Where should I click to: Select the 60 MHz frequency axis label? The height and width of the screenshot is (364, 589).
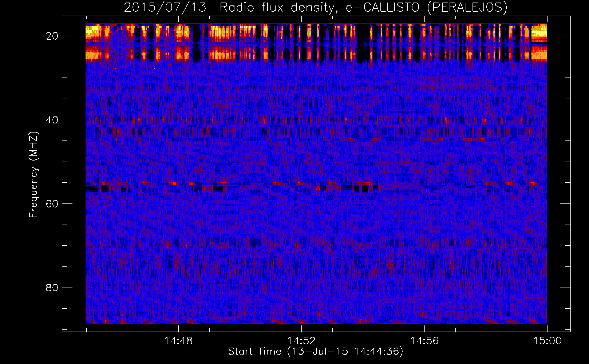[52, 204]
